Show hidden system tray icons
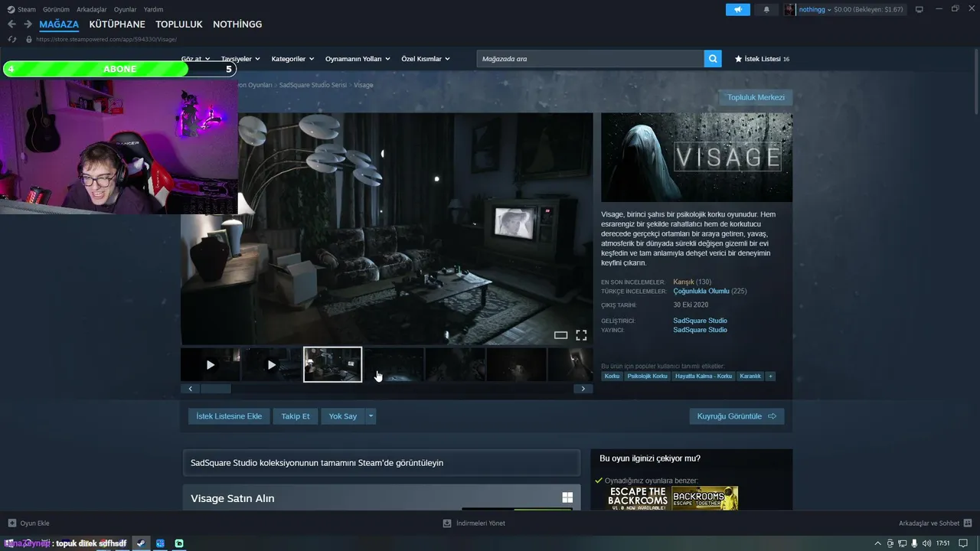This screenshot has height=551, width=980. (x=880, y=543)
